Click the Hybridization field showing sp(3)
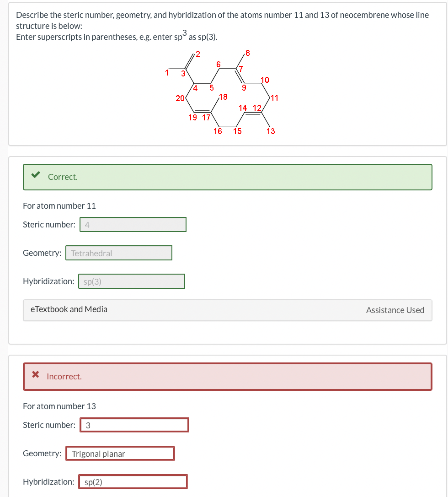This screenshot has width=448, height=497. click(x=131, y=281)
